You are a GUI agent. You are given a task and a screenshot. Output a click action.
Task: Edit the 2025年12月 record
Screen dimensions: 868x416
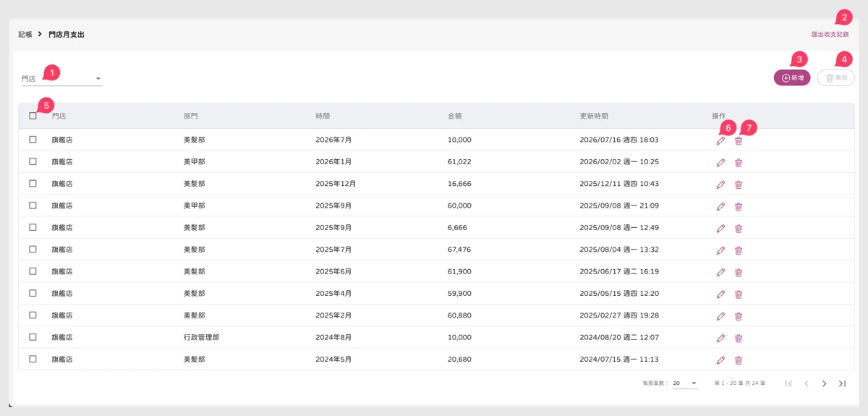point(720,184)
